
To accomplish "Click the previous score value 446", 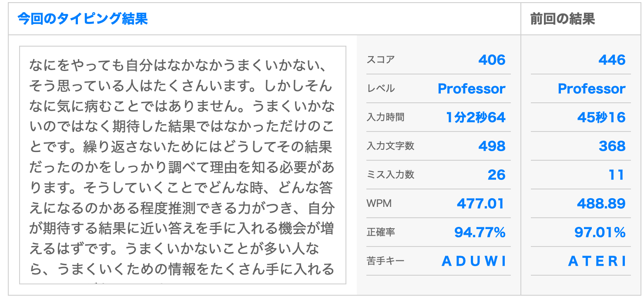I will click(612, 60).
